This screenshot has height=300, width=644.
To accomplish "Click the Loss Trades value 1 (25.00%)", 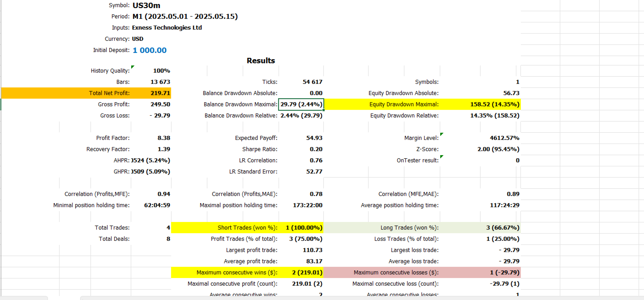I will pyautogui.click(x=503, y=239).
